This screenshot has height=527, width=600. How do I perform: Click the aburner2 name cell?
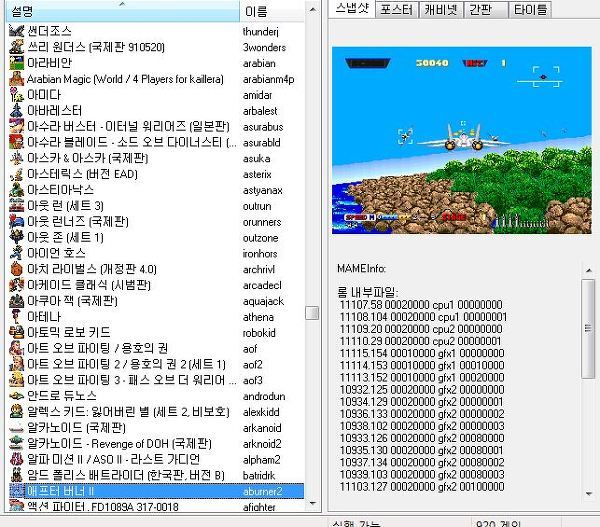262,491
